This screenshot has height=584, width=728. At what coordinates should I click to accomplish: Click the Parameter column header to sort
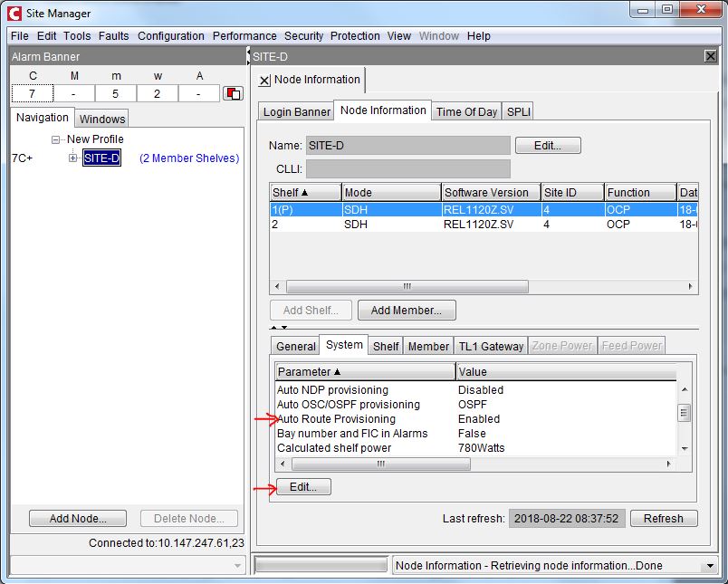pyautogui.click(x=365, y=372)
